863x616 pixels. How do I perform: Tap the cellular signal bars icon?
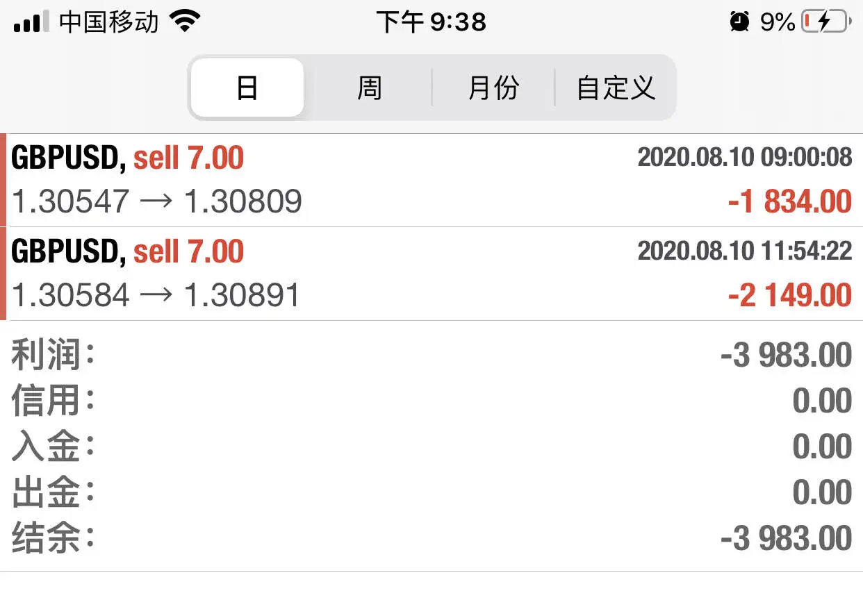[32, 22]
